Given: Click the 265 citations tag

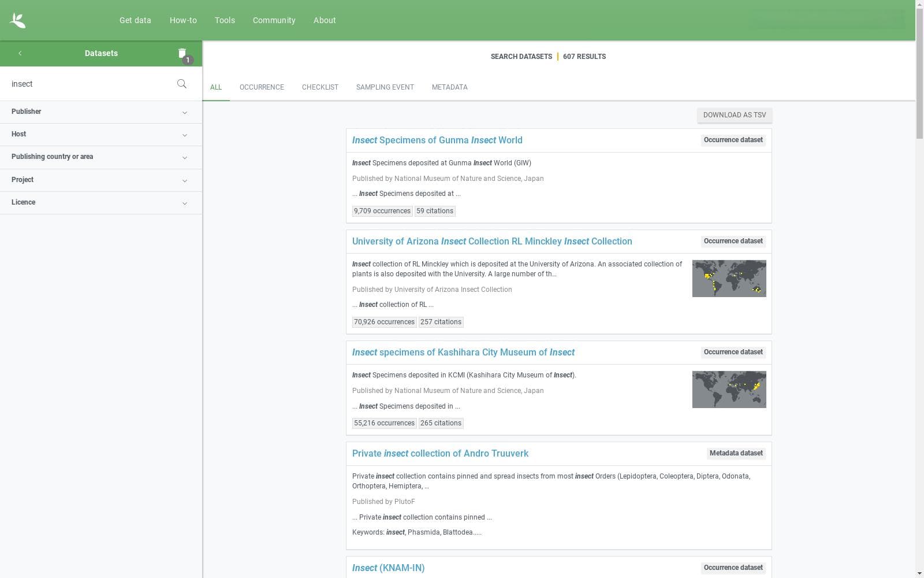Looking at the screenshot, I should 441,423.
